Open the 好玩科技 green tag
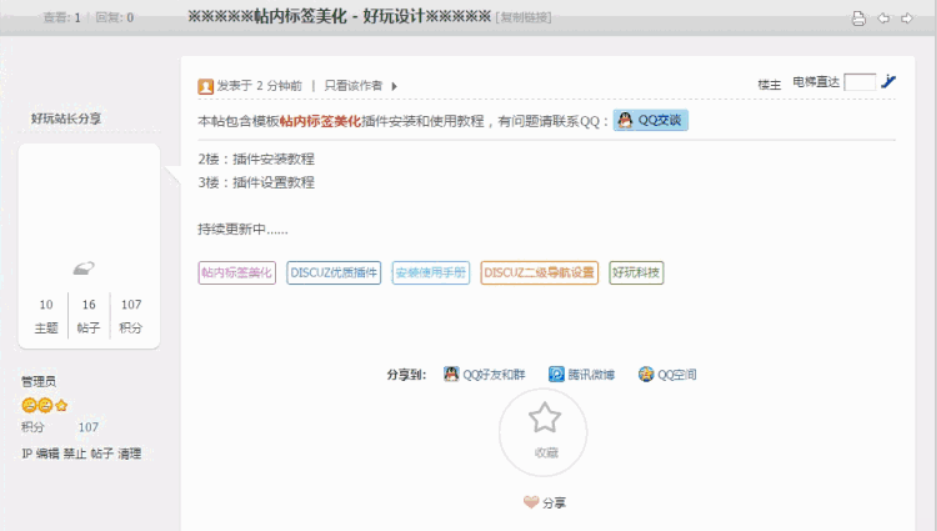 point(636,273)
